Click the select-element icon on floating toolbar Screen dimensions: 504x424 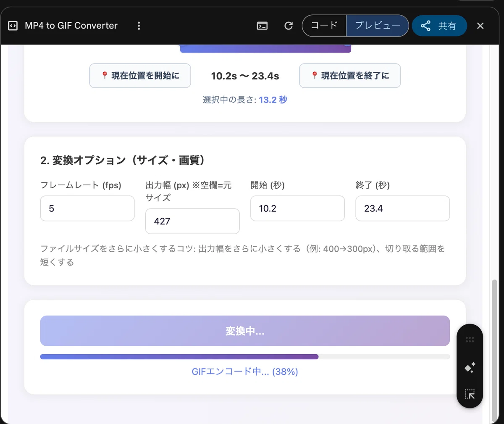(470, 394)
